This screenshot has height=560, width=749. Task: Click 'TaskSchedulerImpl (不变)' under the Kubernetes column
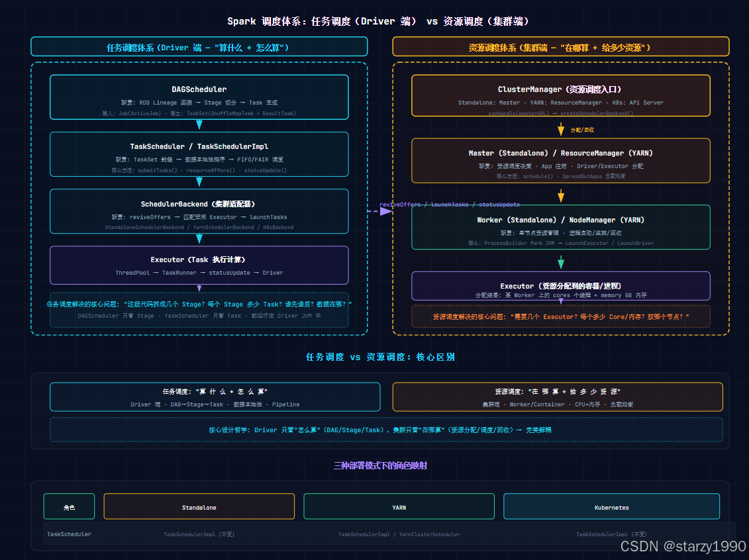(x=611, y=534)
